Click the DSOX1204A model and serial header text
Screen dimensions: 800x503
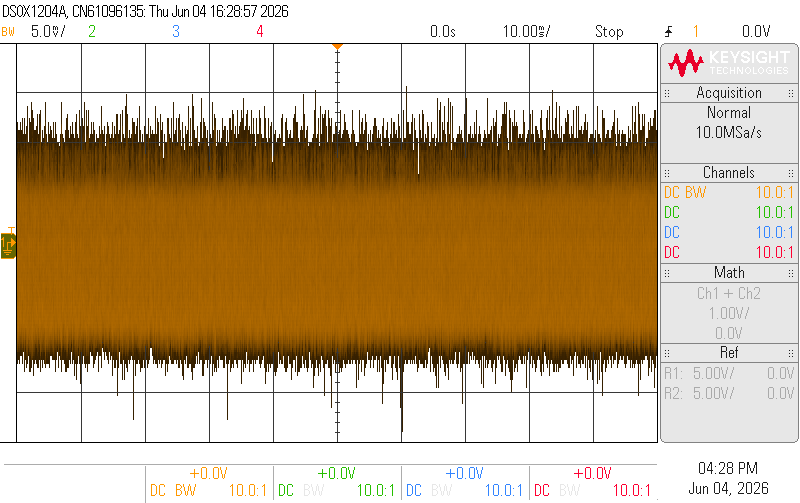[x=145, y=11]
